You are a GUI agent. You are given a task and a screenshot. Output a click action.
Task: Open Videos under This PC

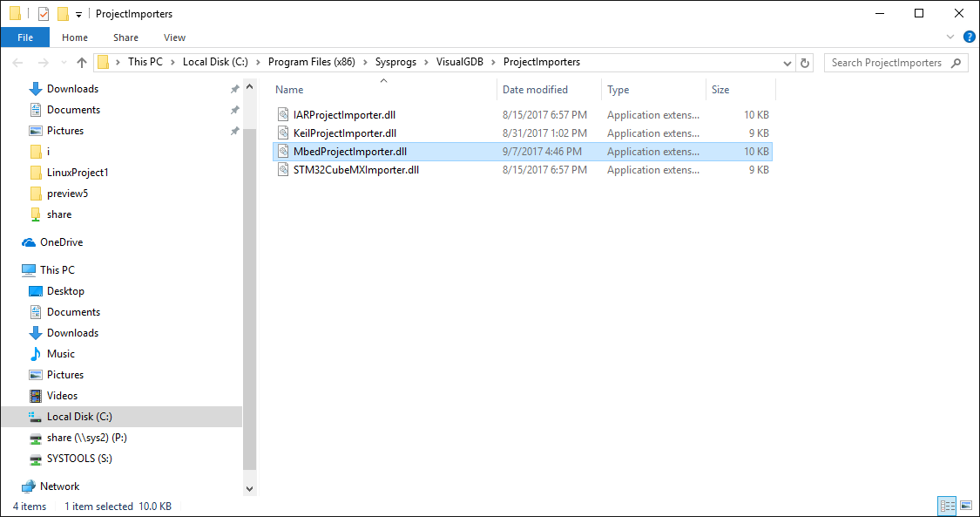[x=62, y=396]
